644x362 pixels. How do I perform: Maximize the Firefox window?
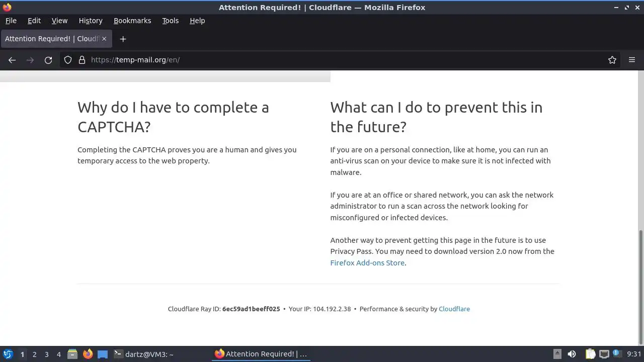(x=627, y=8)
